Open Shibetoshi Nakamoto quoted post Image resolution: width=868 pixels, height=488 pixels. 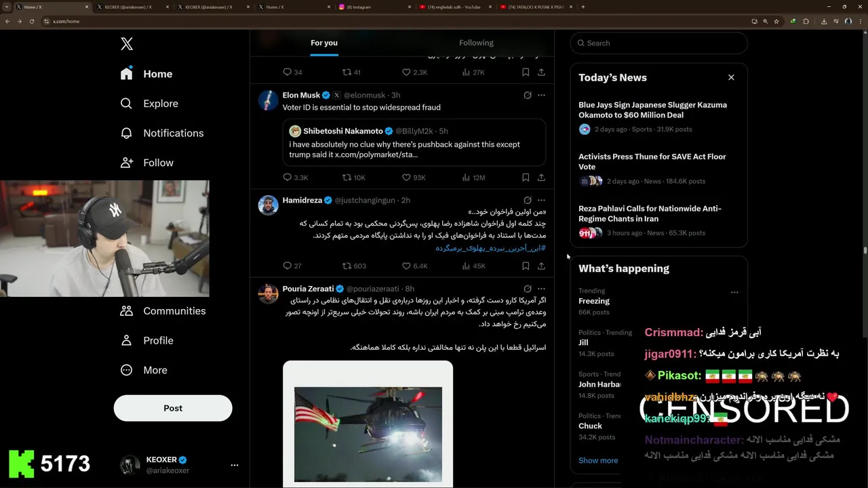414,142
